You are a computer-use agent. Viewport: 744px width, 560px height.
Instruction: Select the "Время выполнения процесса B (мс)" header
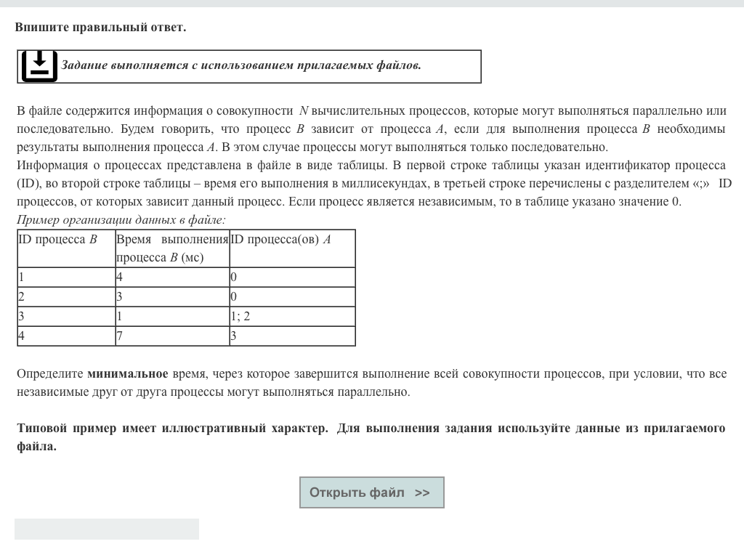171,248
